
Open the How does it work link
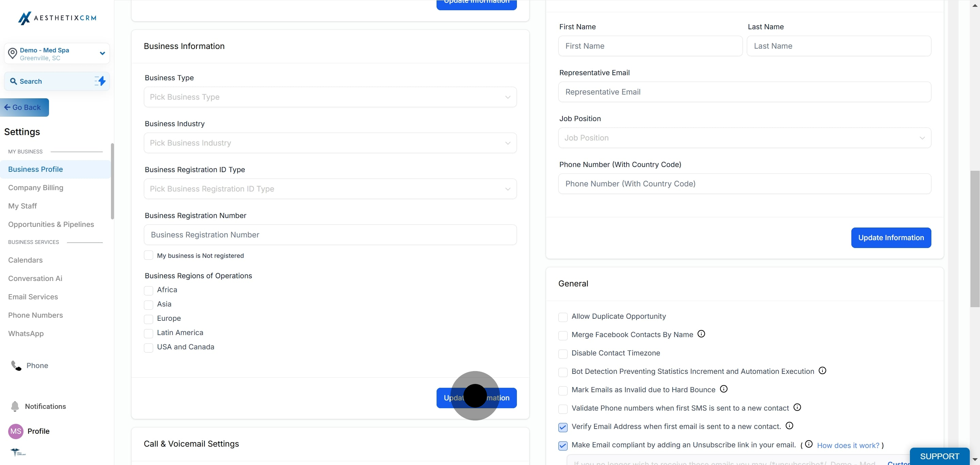(848, 445)
